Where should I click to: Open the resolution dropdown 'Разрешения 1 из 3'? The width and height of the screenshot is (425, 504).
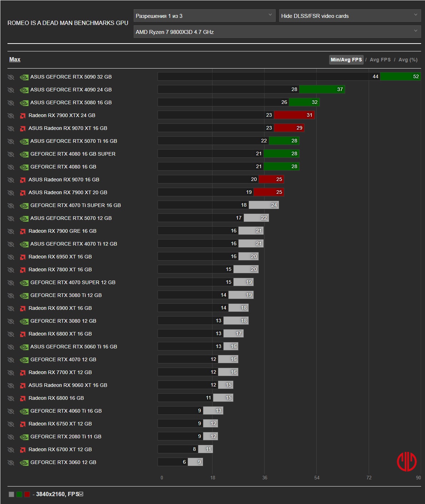(x=204, y=16)
